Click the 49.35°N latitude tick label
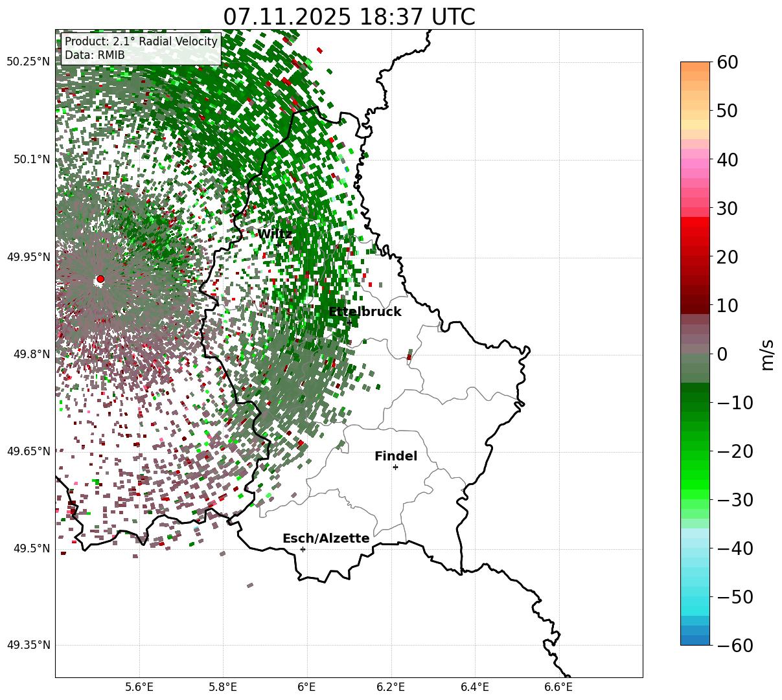782x700 pixels. (28, 645)
